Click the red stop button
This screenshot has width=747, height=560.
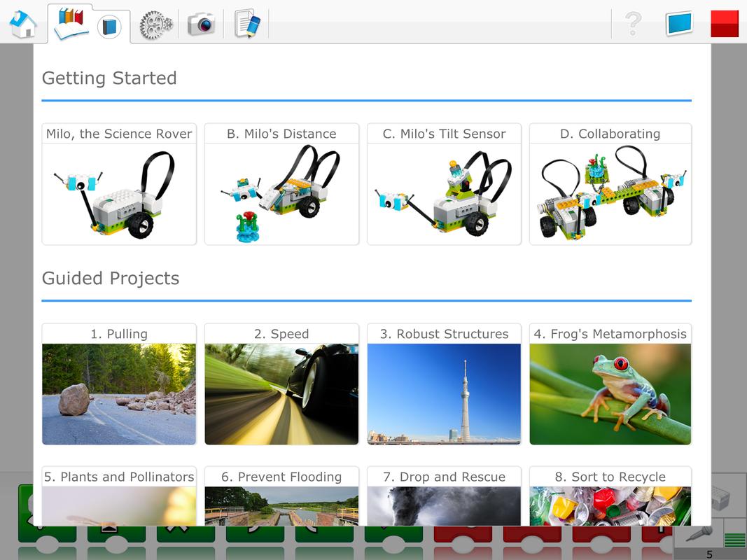(724, 23)
